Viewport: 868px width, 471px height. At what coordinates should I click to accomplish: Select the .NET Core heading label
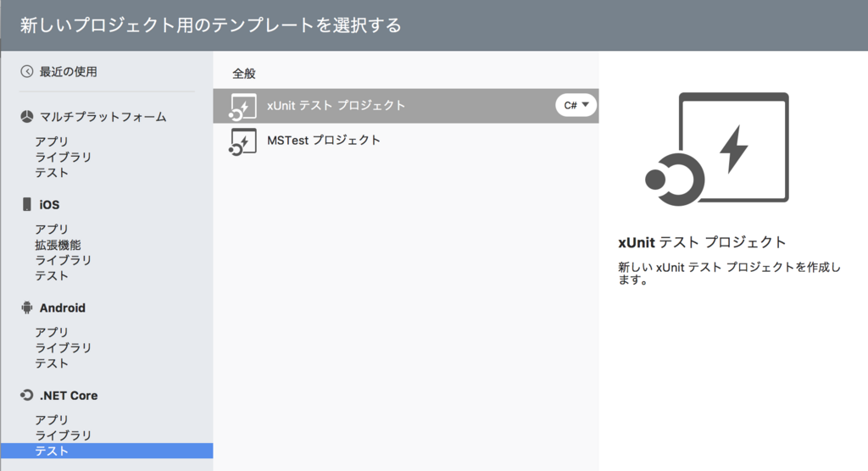pos(69,396)
